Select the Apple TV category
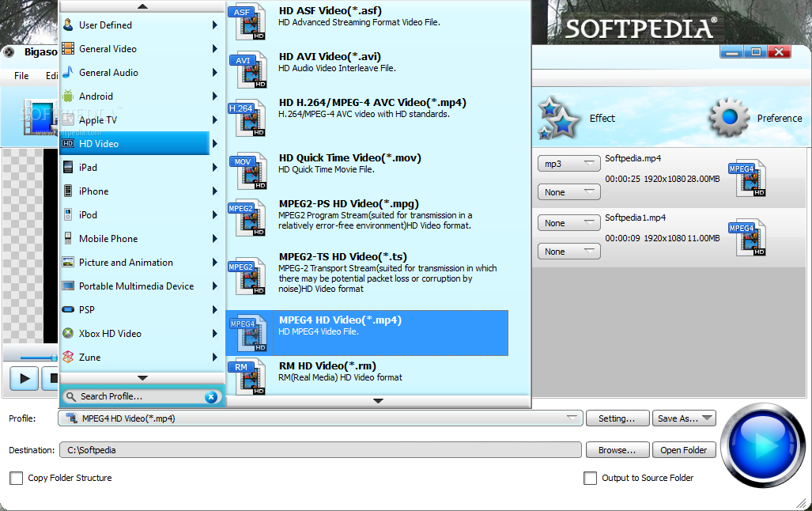812x511 pixels. (134, 119)
